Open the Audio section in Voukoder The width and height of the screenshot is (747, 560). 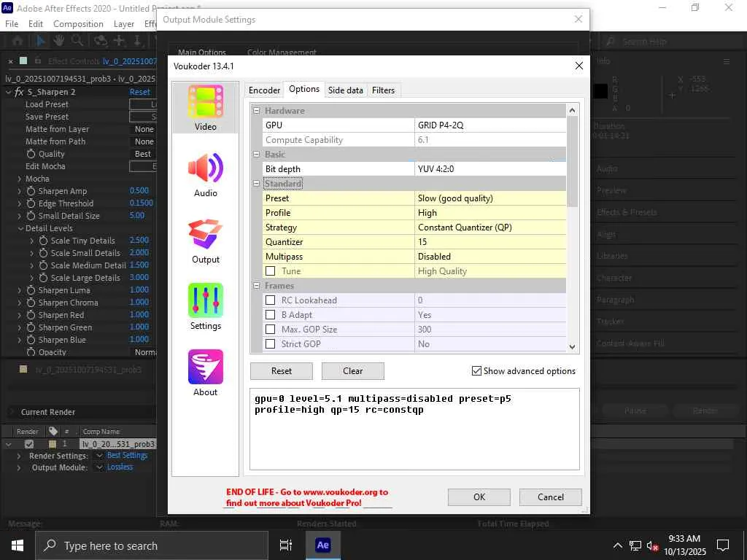point(205,174)
